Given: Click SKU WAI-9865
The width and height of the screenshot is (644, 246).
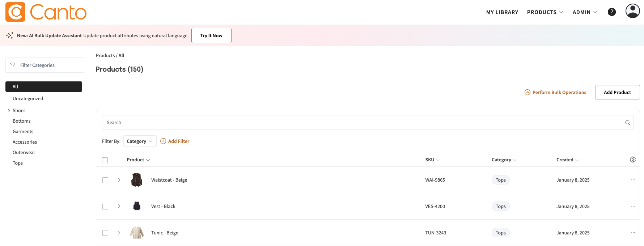Looking at the screenshot, I should pos(435,180).
